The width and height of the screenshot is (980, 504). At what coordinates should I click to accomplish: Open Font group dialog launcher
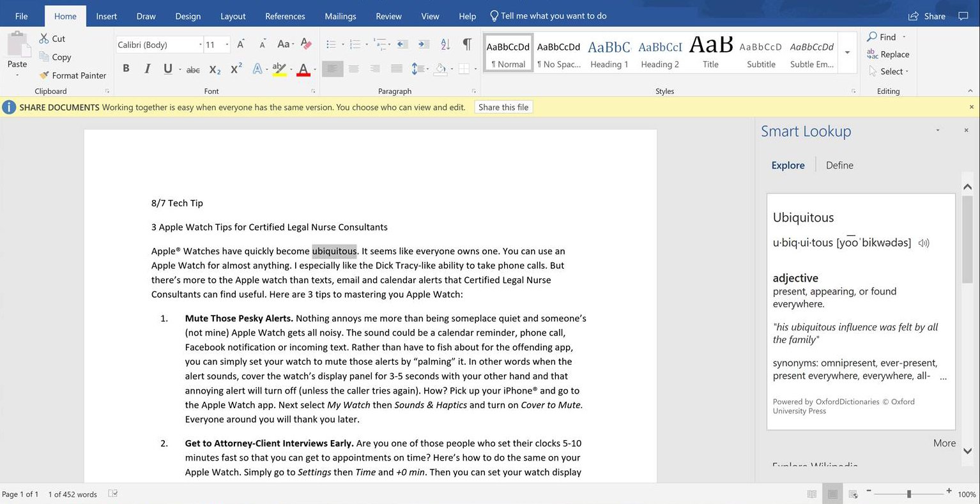tap(313, 91)
